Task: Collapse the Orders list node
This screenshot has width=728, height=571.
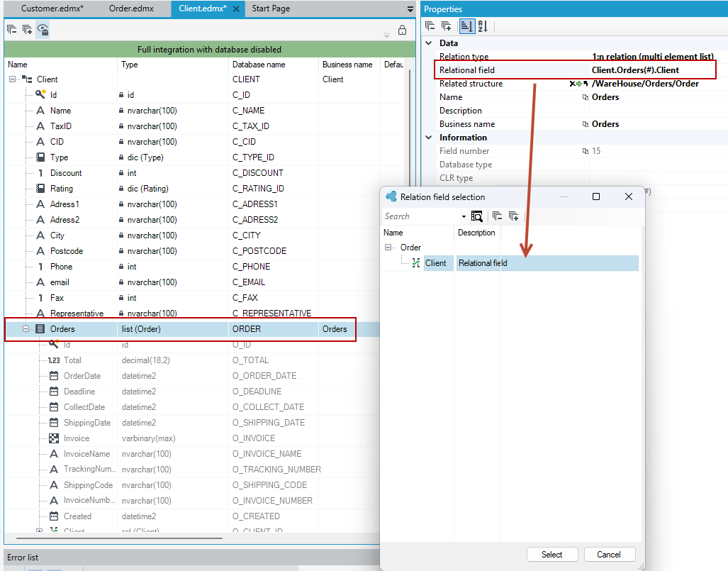Action: 26,329
